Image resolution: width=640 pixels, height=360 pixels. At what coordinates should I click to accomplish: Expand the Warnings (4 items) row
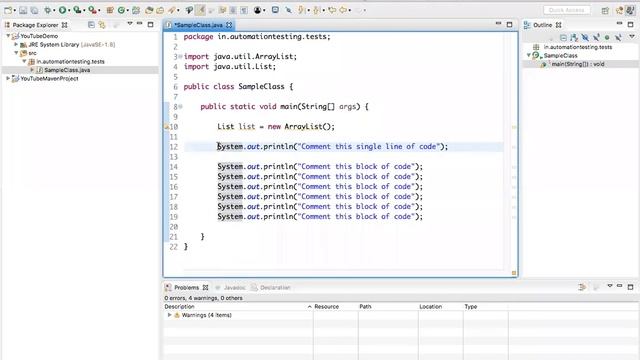[x=169, y=315]
